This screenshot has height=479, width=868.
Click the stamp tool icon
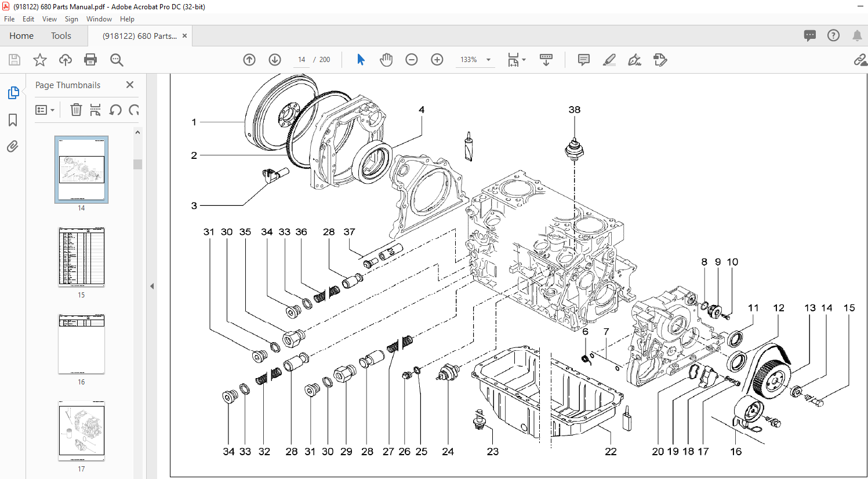[660, 60]
